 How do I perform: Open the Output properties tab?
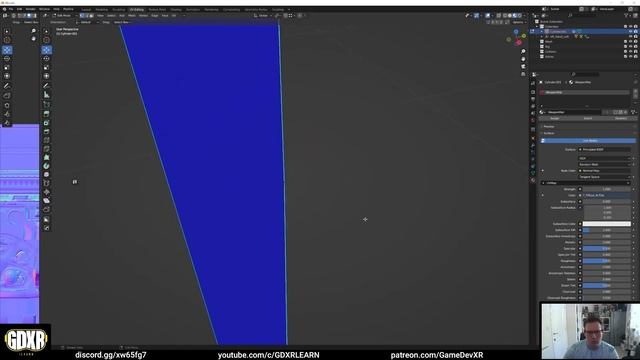point(533,99)
